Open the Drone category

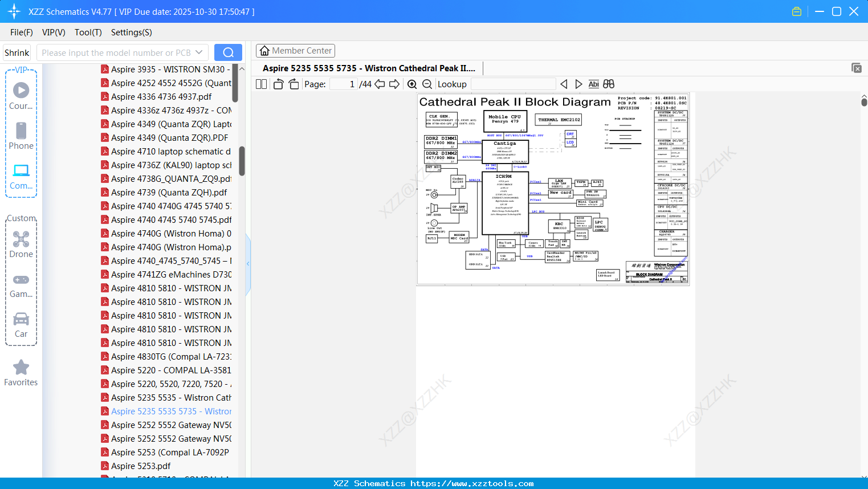click(21, 244)
